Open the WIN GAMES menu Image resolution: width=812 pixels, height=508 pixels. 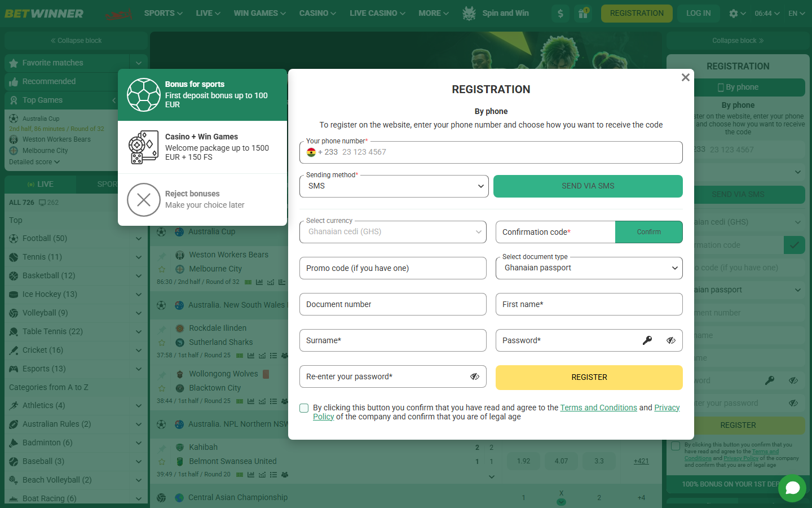coord(259,13)
